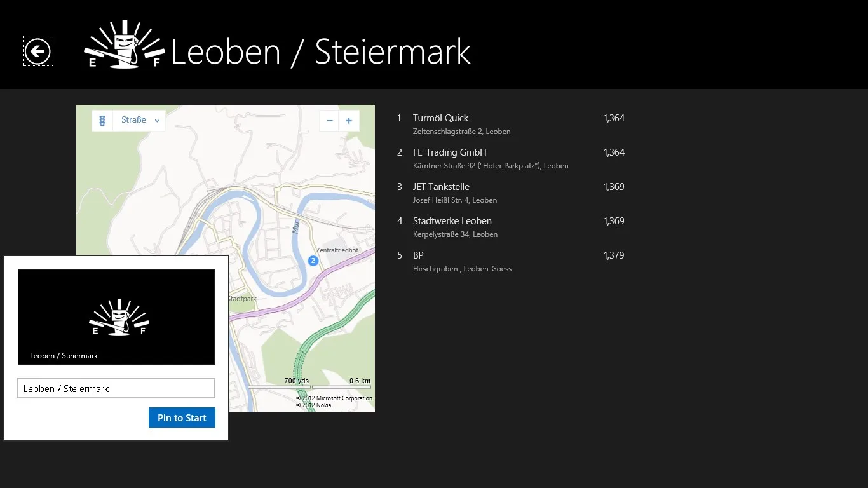Click the tile name field Leoben / Steiermark
This screenshot has width=868, height=488.
[116, 388]
